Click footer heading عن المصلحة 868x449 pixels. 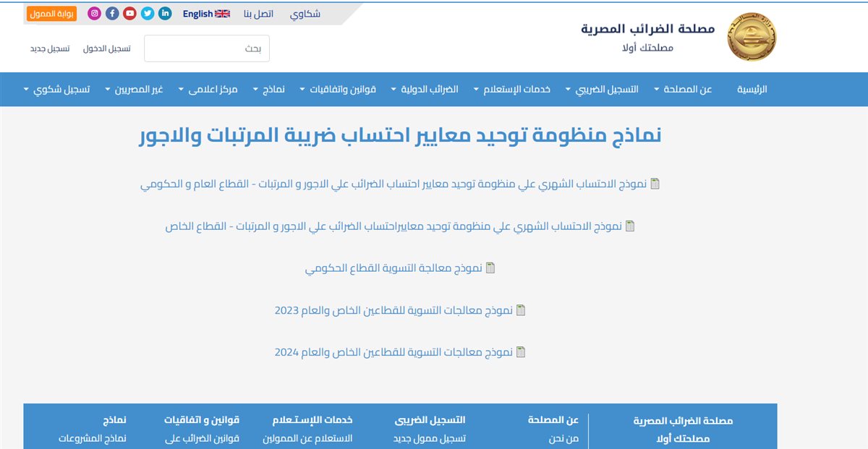(x=554, y=420)
